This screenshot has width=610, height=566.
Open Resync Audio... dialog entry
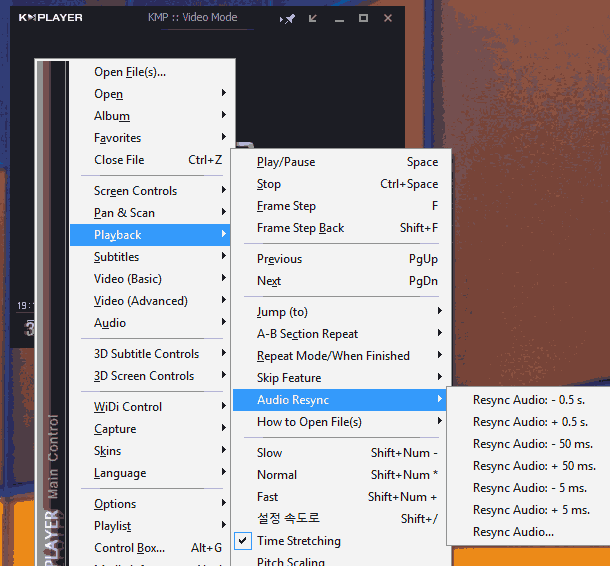[x=529, y=531]
